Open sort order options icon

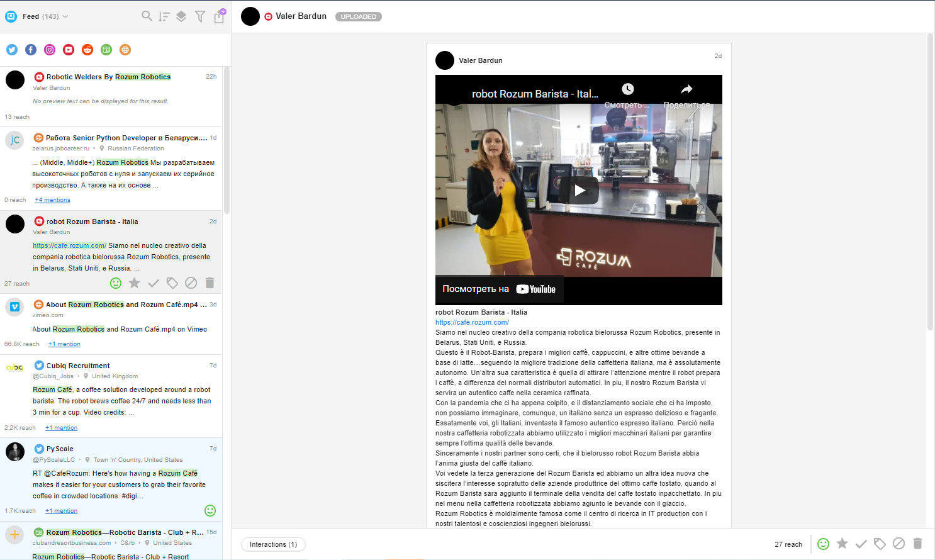[164, 16]
